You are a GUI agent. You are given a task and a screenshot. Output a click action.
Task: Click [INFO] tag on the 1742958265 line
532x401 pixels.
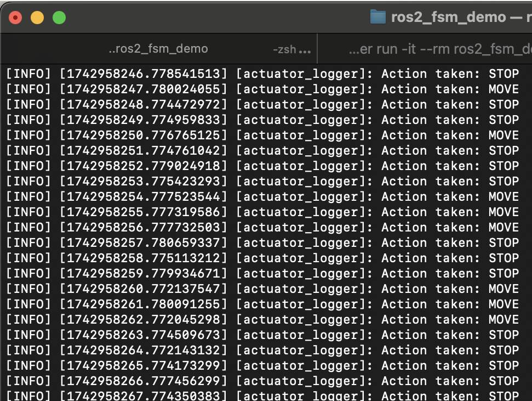pyautogui.click(x=28, y=366)
